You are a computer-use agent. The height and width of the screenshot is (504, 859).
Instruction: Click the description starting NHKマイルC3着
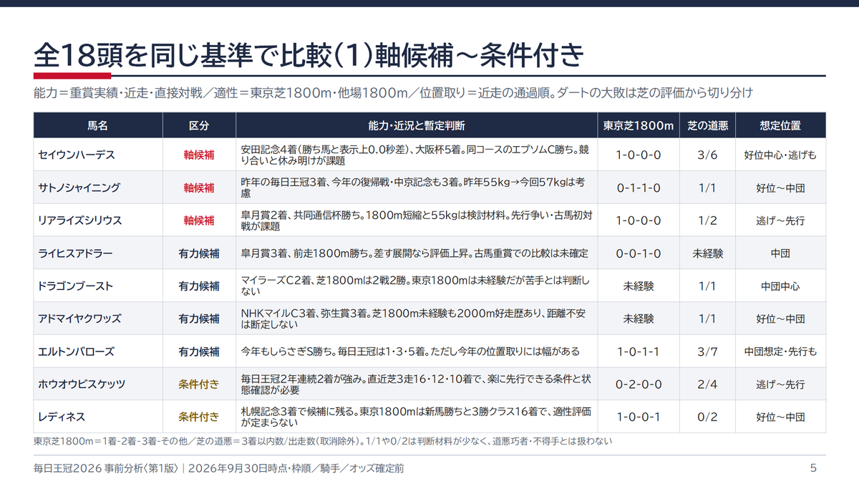pos(414,319)
